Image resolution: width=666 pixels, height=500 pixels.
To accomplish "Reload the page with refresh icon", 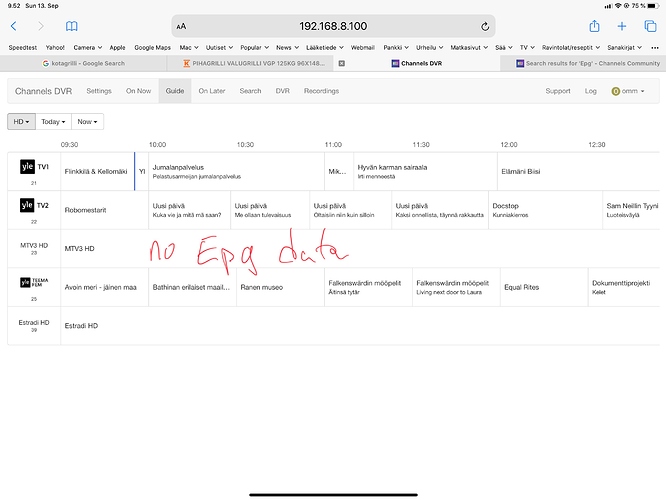I will coord(485,27).
